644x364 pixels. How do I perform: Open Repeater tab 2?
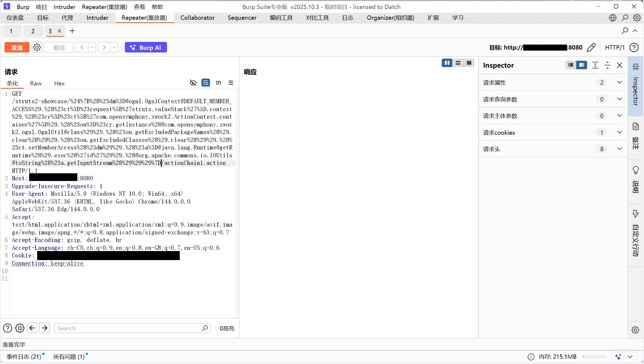tap(33, 31)
